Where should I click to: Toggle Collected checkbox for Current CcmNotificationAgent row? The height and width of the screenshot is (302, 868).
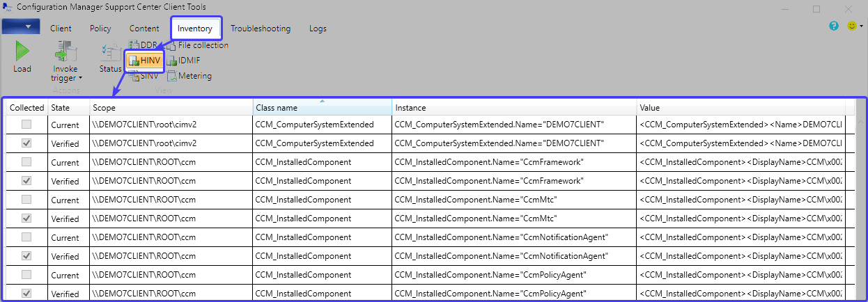[26, 237]
